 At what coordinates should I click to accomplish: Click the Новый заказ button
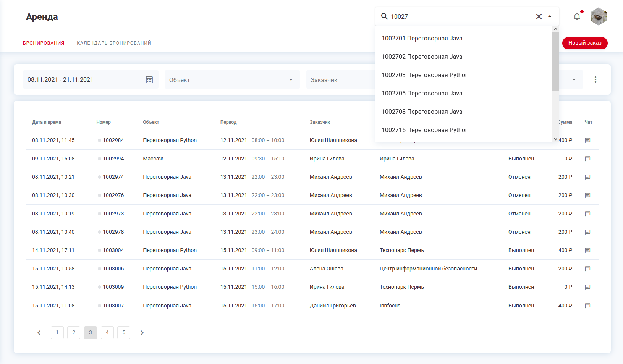585,43
